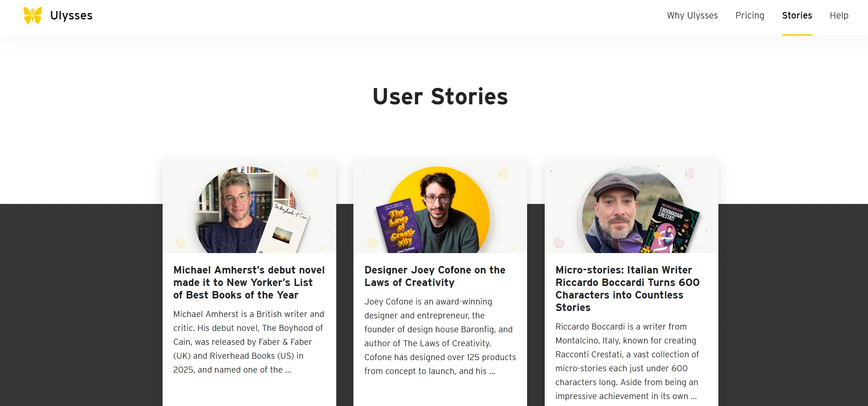Click the Joey Cofone story excerpt text
This screenshot has width=868, height=406.
coord(440,336)
